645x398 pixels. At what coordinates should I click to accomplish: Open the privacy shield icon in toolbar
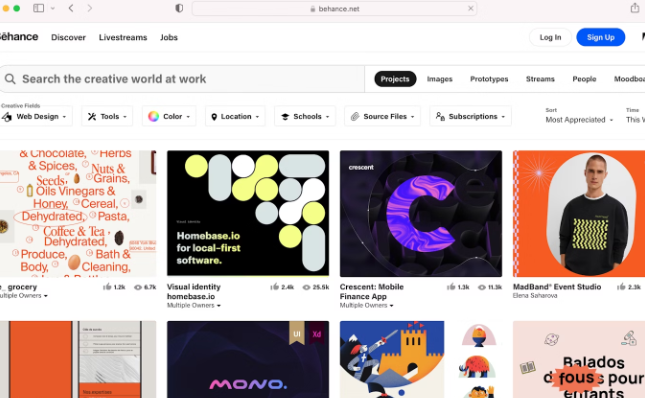[x=179, y=8]
